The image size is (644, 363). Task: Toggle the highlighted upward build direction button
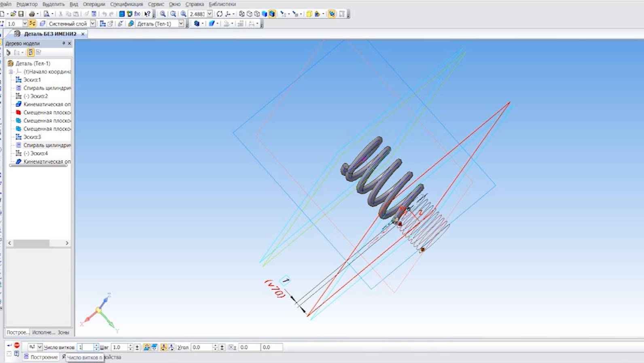click(147, 347)
